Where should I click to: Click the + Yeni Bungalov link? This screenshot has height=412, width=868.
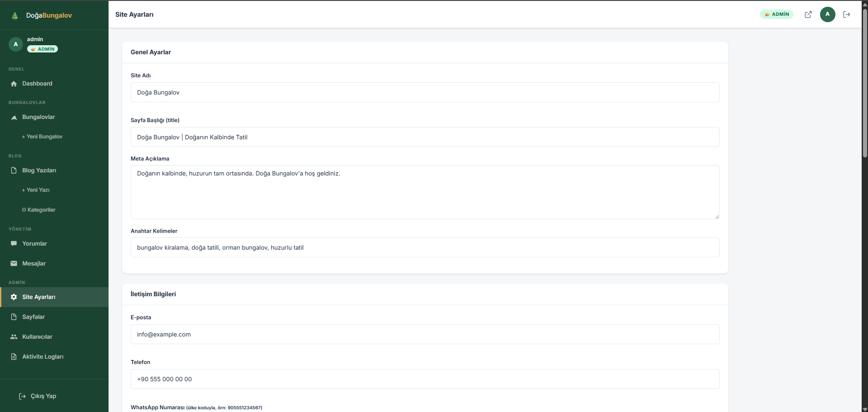pyautogui.click(x=42, y=137)
